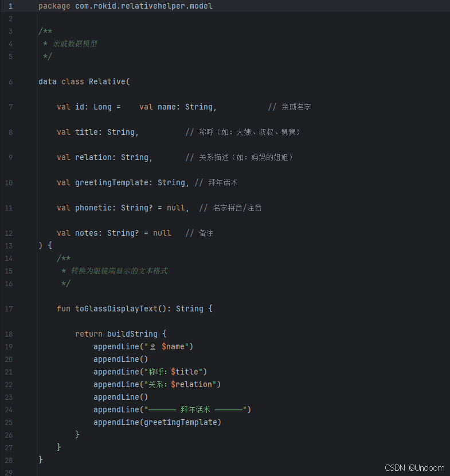450x476 pixels.
Task: Click the appendLine call with '关系: $relation'
Action: click(157, 384)
